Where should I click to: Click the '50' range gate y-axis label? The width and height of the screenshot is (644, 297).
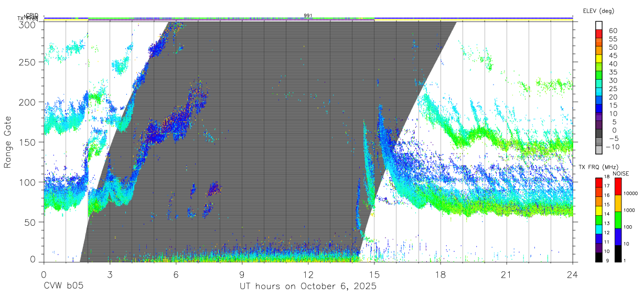pos(30,222)
